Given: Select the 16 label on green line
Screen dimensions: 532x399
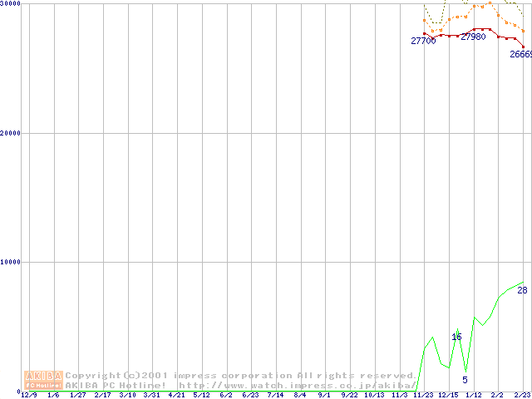Looking at the screenshot, I should (456, 337).
